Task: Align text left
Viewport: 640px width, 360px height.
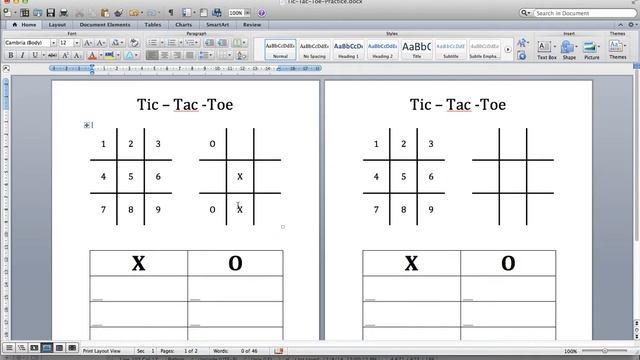Action: tap(152, 55)
